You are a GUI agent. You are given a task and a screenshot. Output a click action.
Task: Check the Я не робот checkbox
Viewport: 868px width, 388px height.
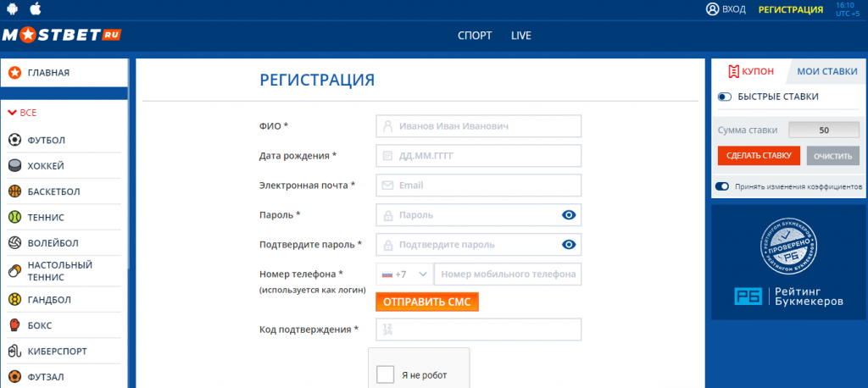(386, 374)
